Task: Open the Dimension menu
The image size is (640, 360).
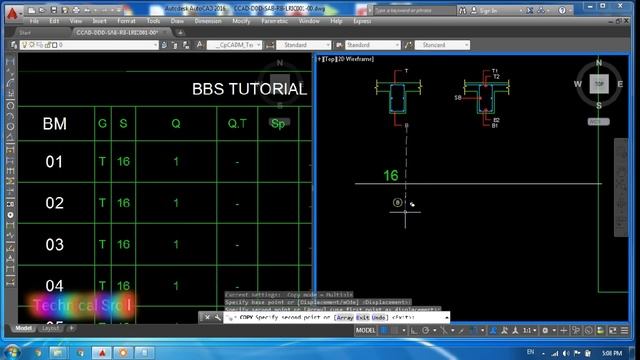Action: 208,21
